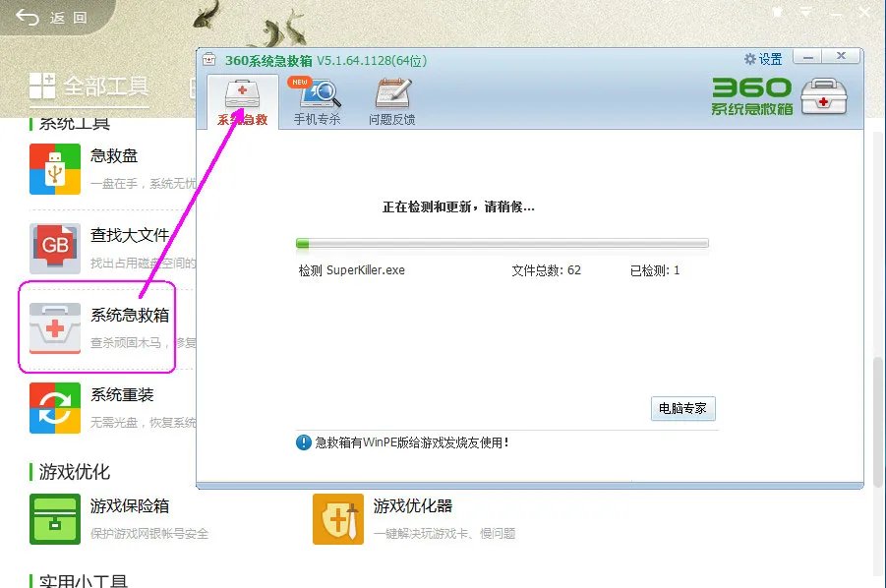Click the 手机专杀 magnifier phone icon
886x588 pixels.
click(317, 95)
